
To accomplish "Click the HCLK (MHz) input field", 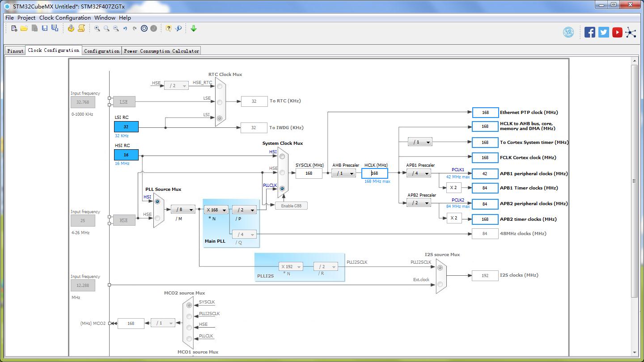I will (375, 173).
